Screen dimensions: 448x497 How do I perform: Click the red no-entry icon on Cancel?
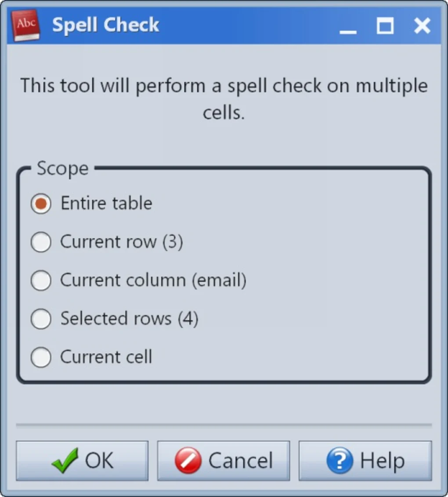(188, 461)
